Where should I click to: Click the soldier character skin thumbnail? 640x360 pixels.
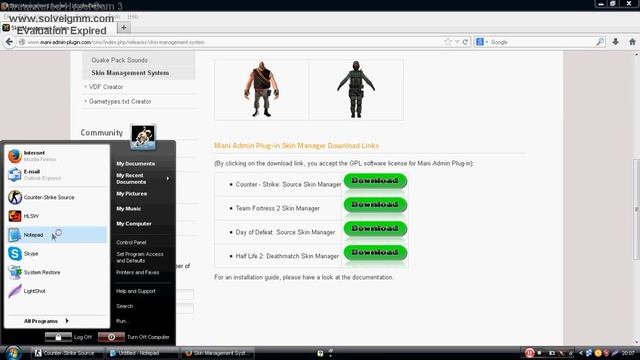coord(356,90)
